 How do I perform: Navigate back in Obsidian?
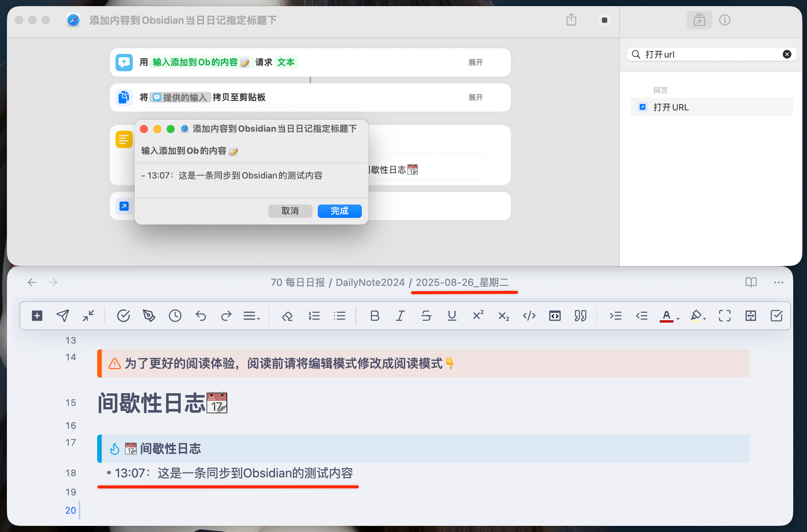pos(32,282)
